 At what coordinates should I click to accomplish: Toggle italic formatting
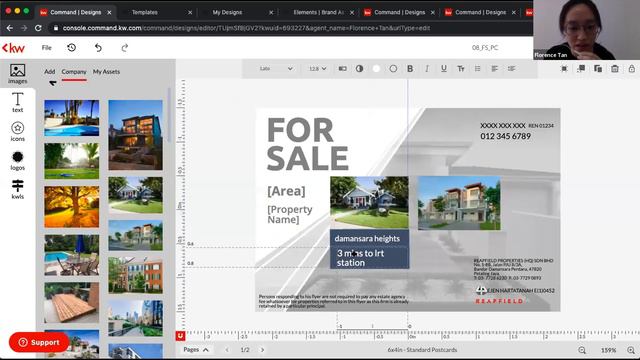pyautogui.click(x=427, y=69)
